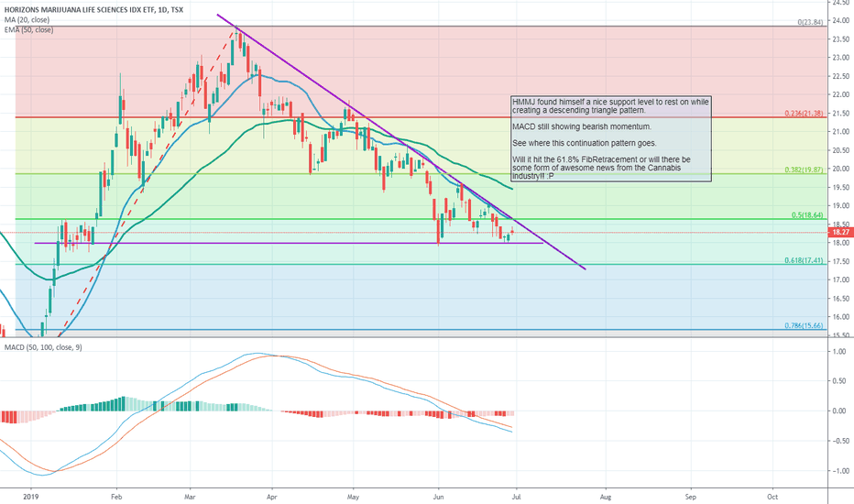Click the 'See where this continuation pattern goes.' line

coord(585,143)
